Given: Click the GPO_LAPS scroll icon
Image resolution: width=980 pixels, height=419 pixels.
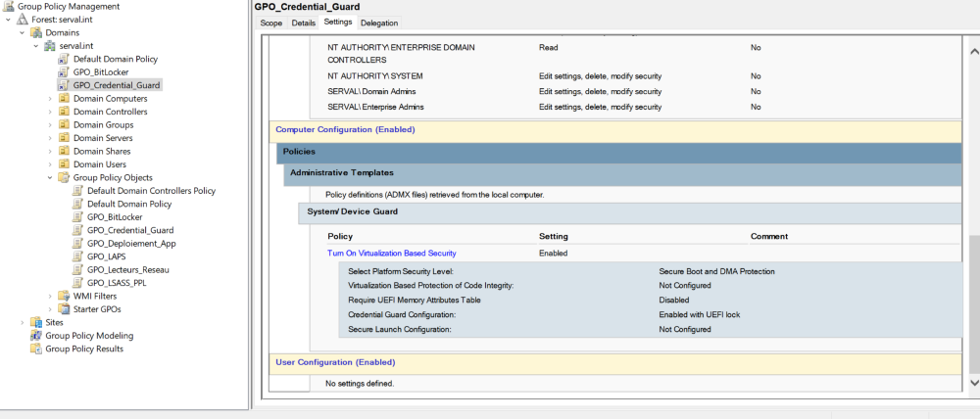Looking at the screenshot, I should point(77,256).
